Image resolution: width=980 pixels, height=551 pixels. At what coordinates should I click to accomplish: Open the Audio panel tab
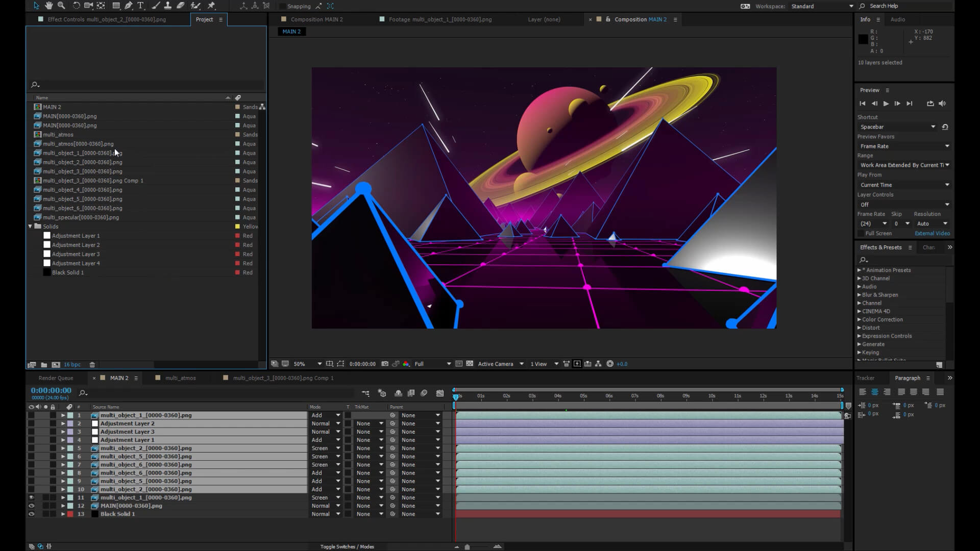[897, 19]
